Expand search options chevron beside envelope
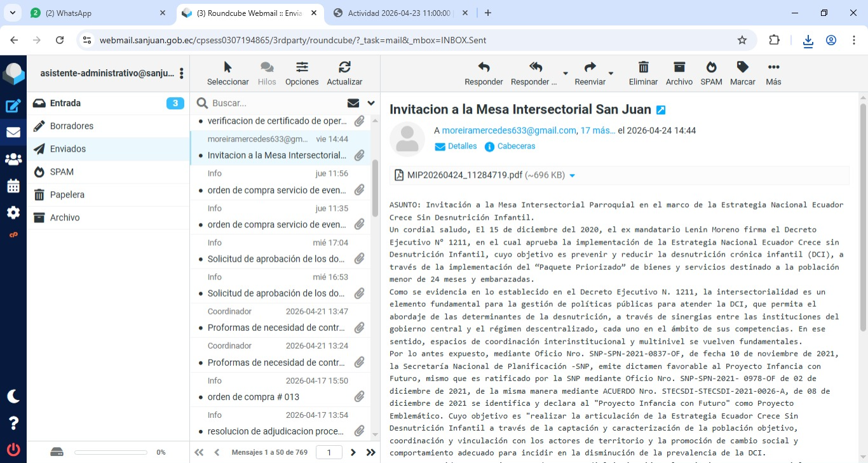Viewport: 868px width, 463px height. pos(371,103)
